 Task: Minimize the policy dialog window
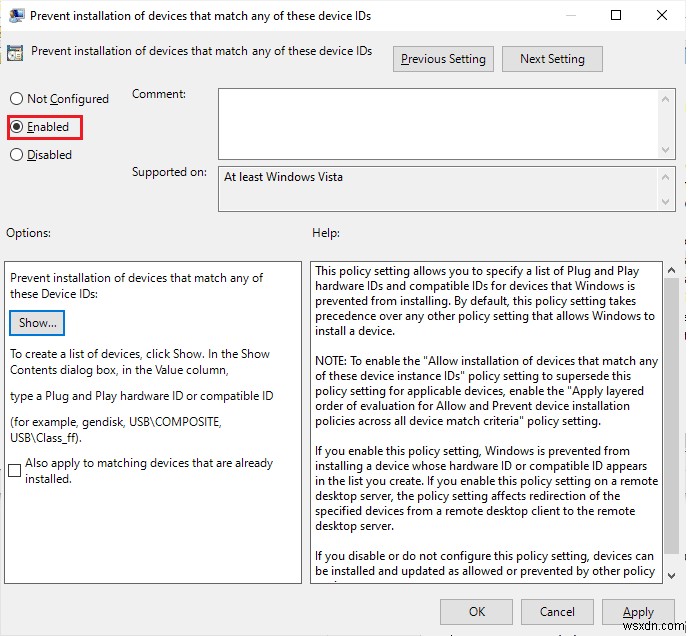571,16
